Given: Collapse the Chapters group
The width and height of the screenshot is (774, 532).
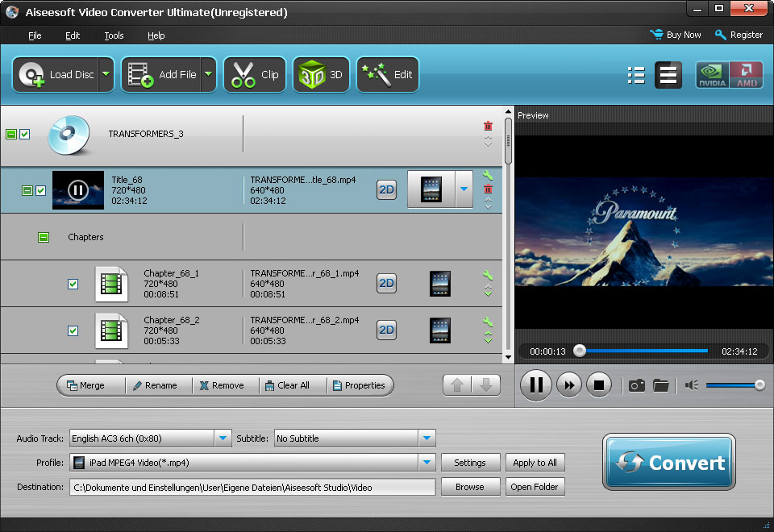Looking at the screenshot, I should click(44, 237).
